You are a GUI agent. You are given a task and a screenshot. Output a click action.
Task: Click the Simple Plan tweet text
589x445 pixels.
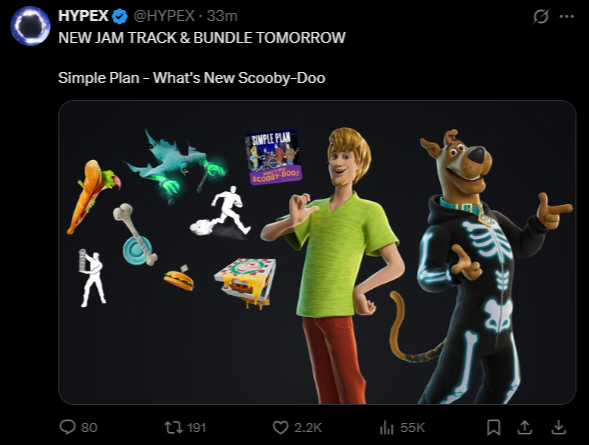pyautogui.click(x=192, y=78)
